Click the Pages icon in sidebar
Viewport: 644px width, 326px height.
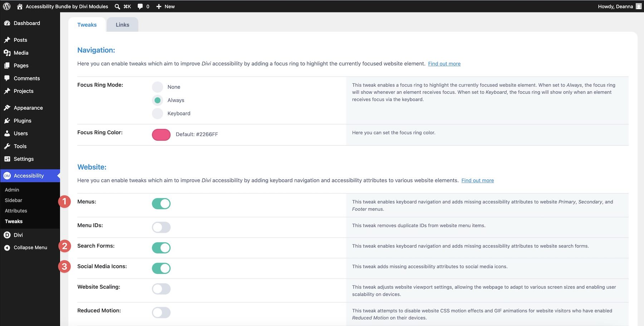point(7,65)
